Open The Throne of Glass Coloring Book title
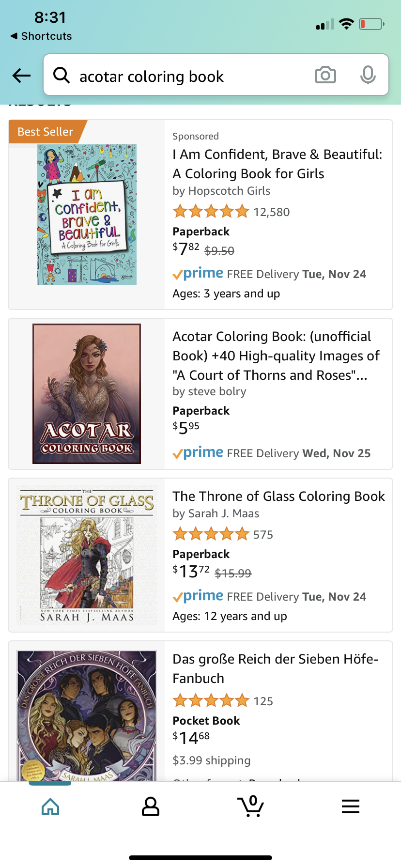 (x=278, y=496)
